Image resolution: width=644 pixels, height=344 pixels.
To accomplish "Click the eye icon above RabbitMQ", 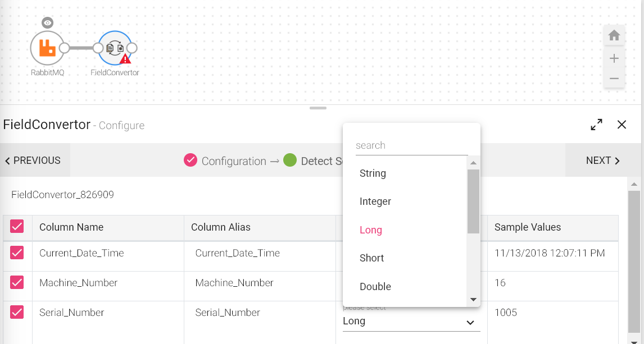I will 48,23.
